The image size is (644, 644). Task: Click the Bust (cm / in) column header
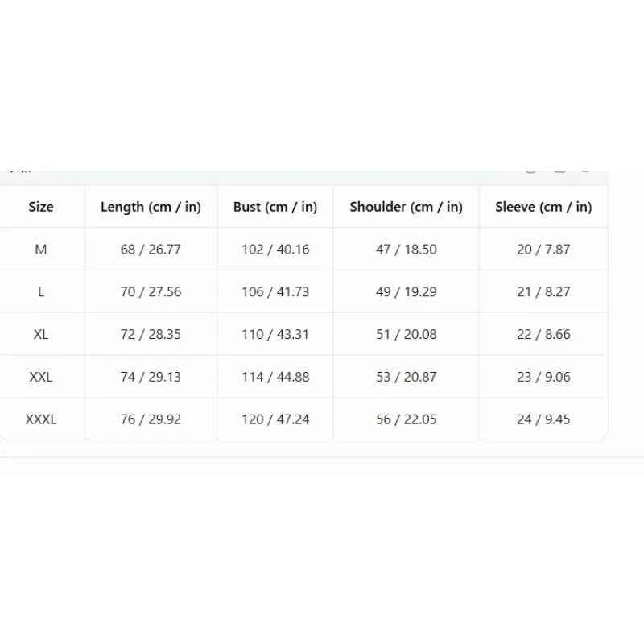pos(275,207)
